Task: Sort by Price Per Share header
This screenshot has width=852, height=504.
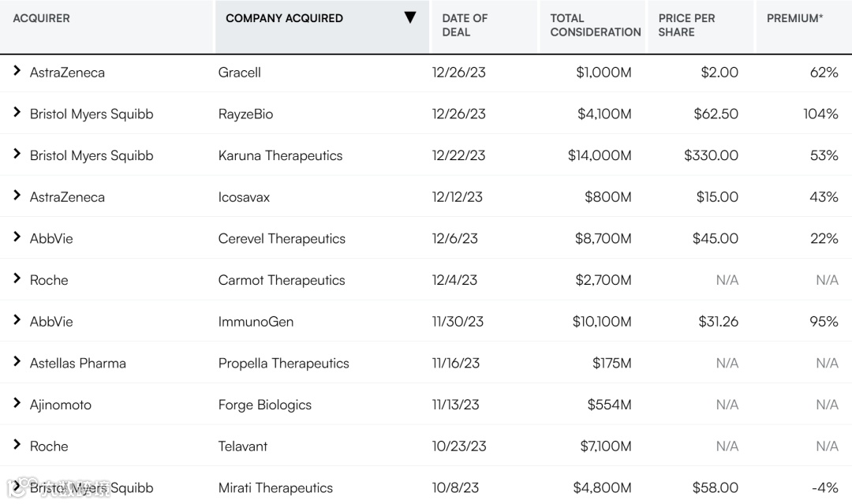Action: pos(686,25)
